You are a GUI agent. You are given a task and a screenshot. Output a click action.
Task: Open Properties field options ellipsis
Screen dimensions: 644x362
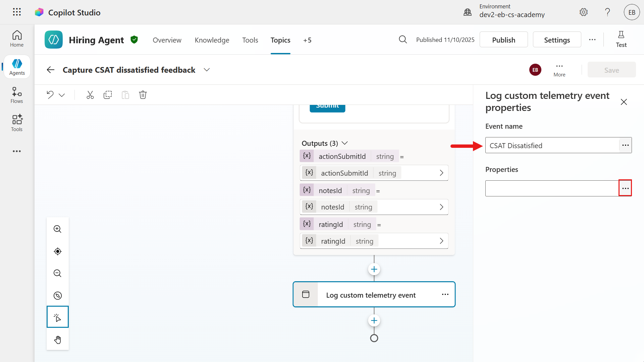(625, 188)
